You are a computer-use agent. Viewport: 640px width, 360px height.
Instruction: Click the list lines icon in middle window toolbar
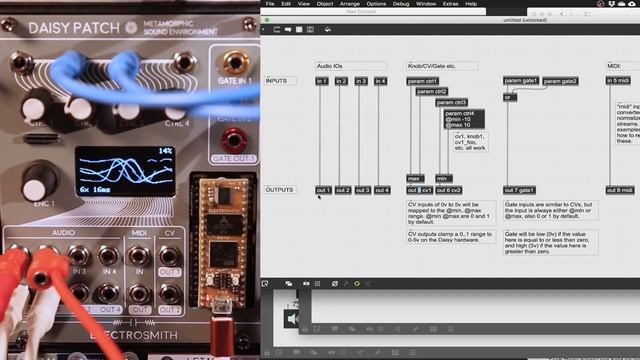(x=451, y=329)
